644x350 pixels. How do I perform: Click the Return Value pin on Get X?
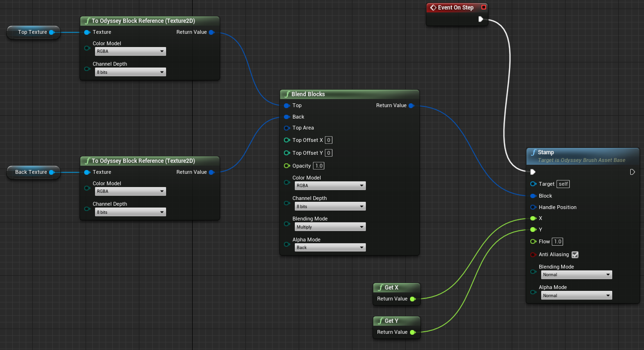[x=411, y=299]
